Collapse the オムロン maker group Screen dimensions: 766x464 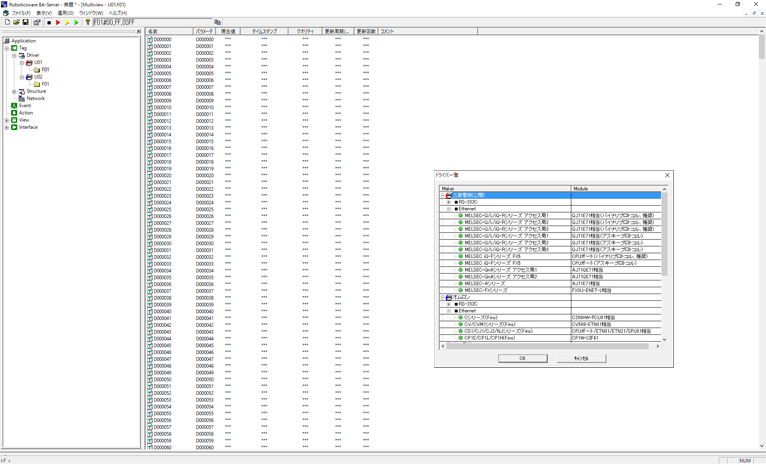point(443,297)
